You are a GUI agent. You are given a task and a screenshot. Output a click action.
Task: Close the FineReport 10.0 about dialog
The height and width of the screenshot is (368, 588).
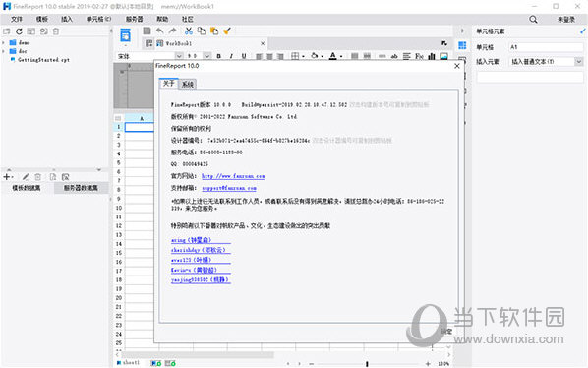click(457, 66)
